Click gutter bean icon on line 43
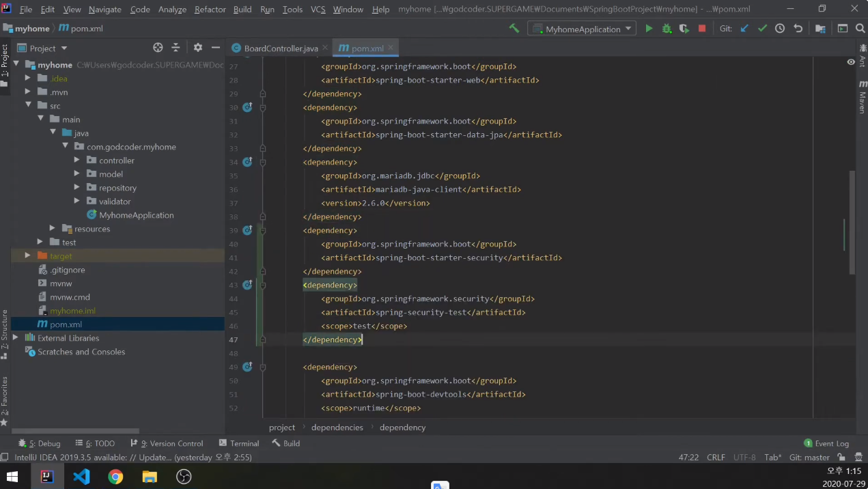Image resolution: width=868 pixels, height=489 pixels. coord(247,285)
